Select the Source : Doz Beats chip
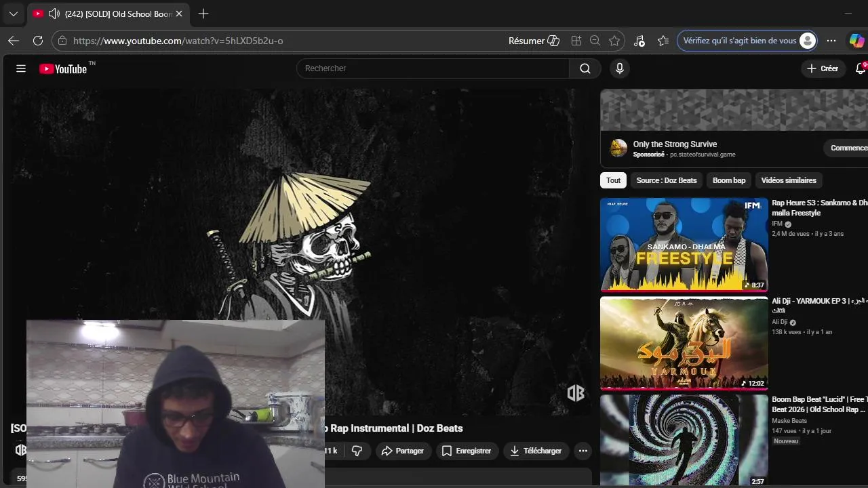 667,180
